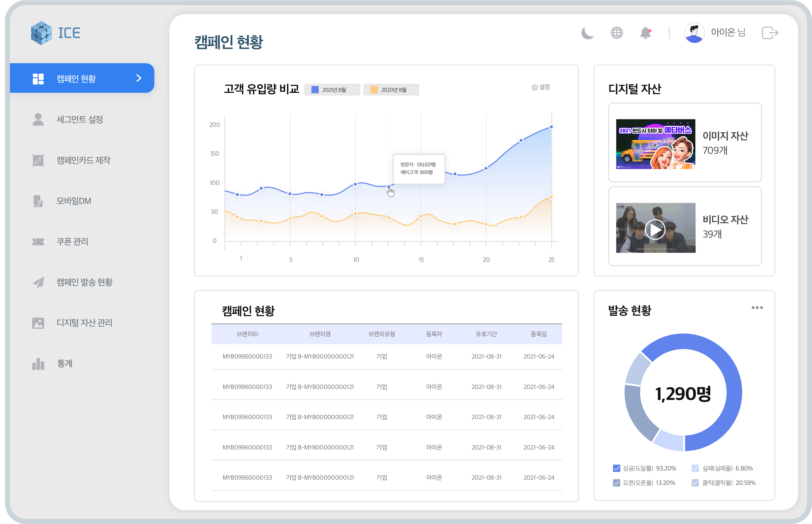Open 비디오 자산 39개 card
The height and width of the screenshot is (524, 812).
(685, 226)
